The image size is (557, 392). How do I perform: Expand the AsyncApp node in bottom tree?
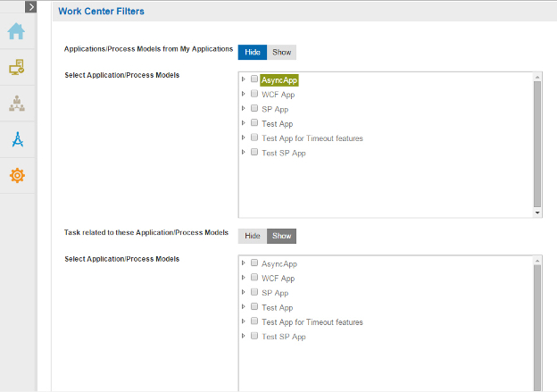[244, 263]
